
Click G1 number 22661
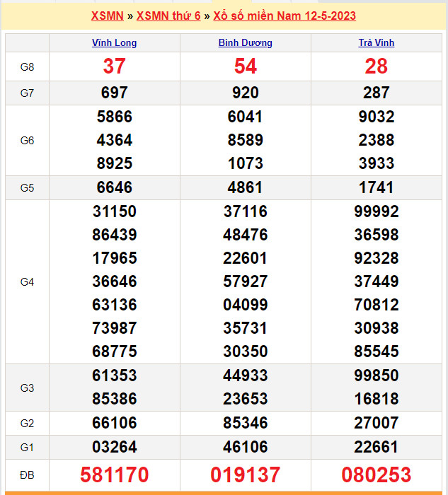[377, 447]
